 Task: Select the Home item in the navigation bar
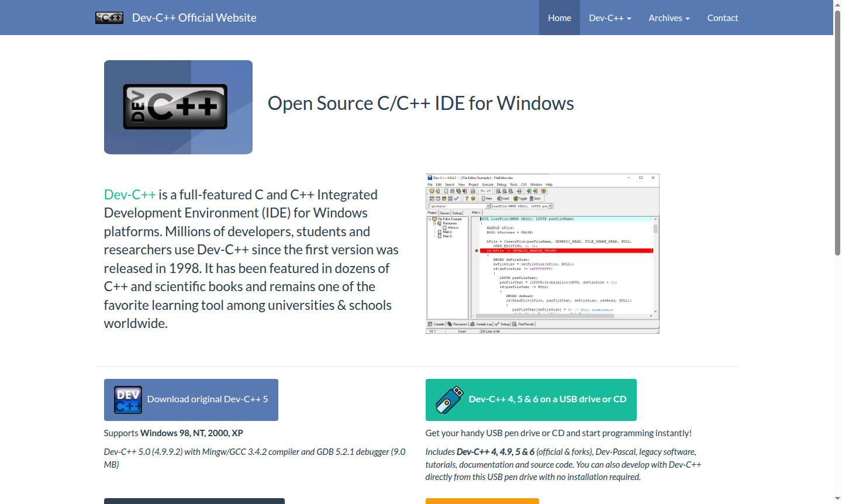point(559,18)
